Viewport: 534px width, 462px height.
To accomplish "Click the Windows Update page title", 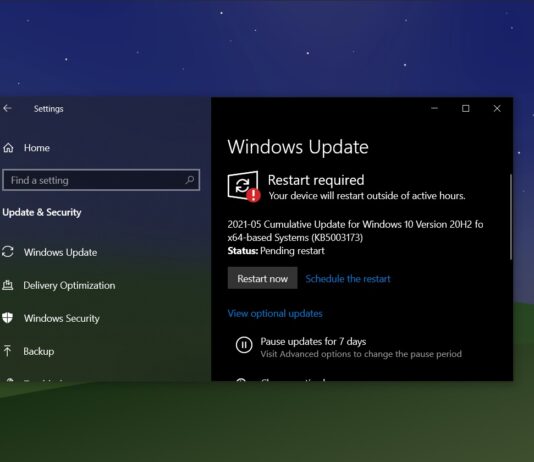I will [x=298, y=147].
